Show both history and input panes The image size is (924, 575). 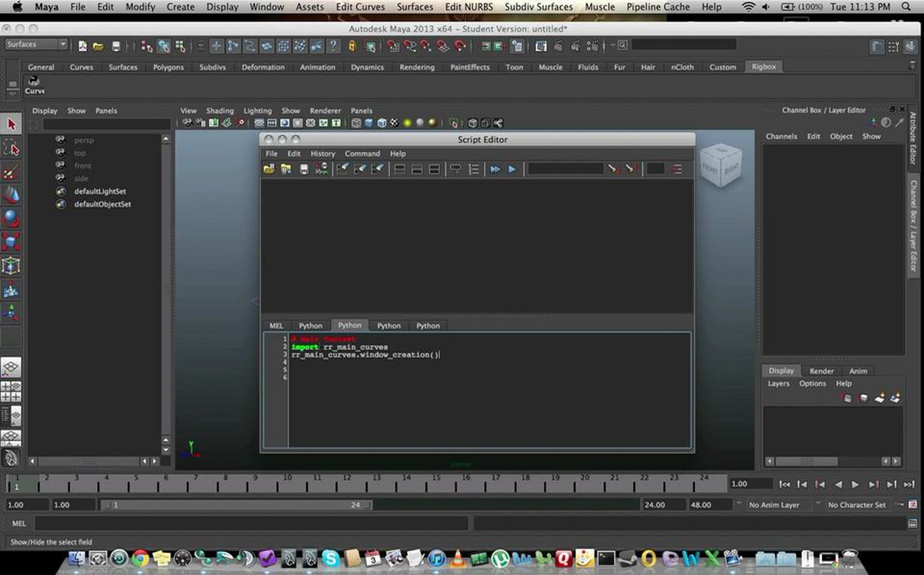(434, 169)
